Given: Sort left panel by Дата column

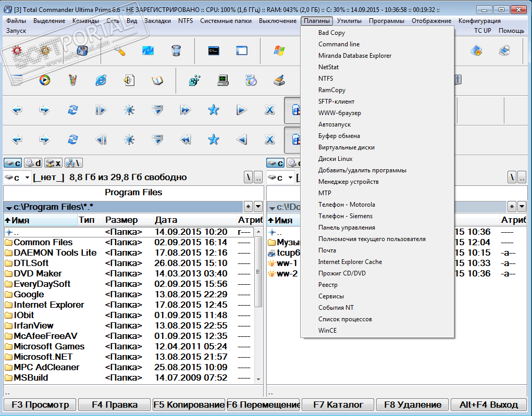Looking at the screenshot, I should [194, 220].
